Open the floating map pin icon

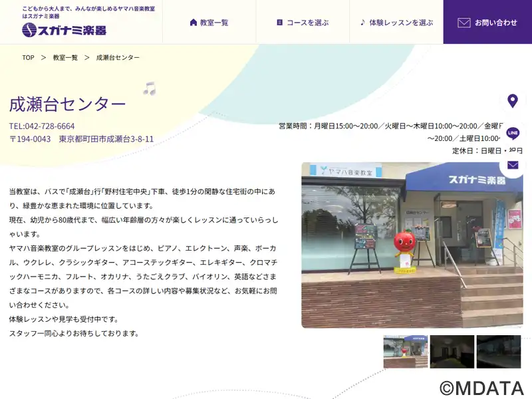pyautogui.click(x=512, y=101)
